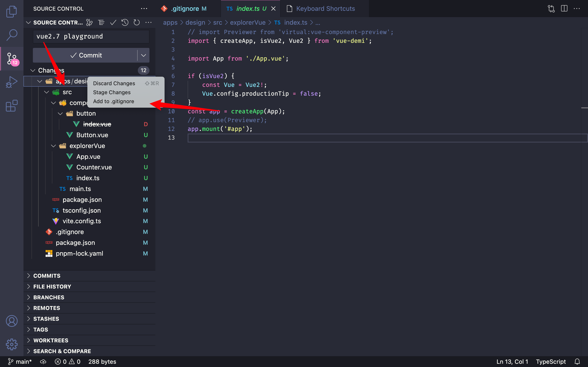Open the Search view icon

click(11, 35)
